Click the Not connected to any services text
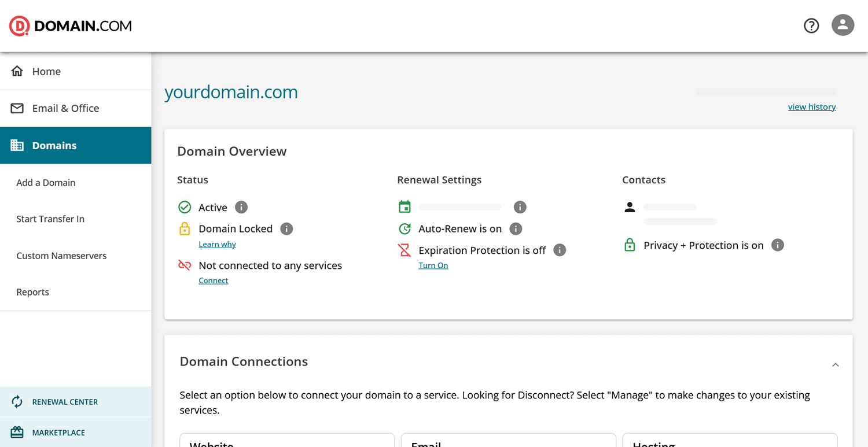This screenshot has width=868, height=447. point(270,265)
